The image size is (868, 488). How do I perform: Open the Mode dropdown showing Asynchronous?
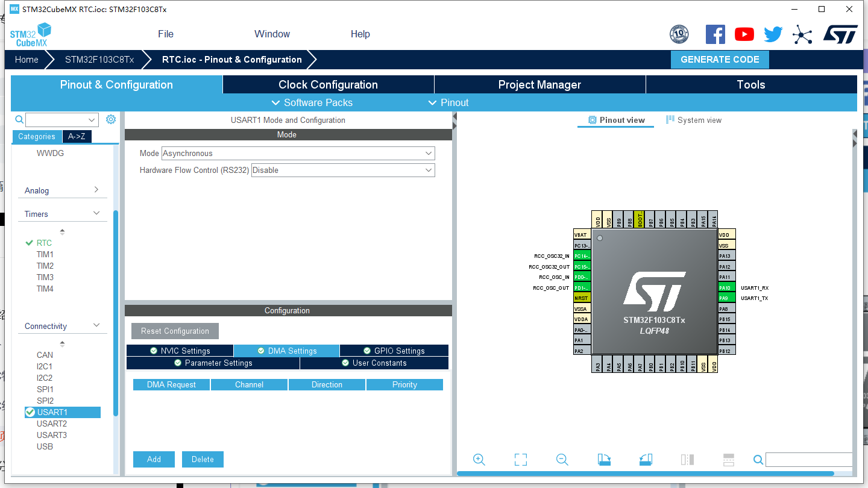298,153
